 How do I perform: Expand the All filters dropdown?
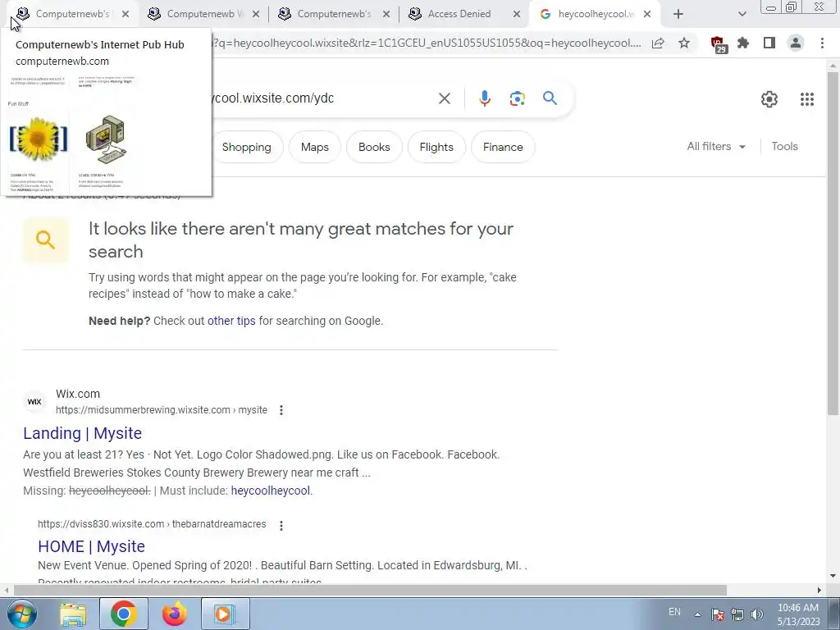click(716, 146)
